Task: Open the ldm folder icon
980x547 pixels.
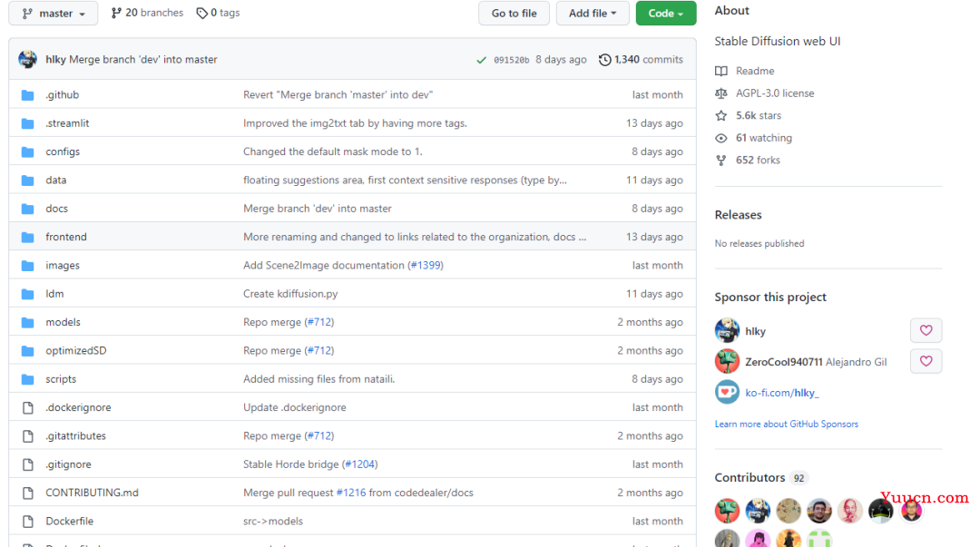Action: point(27,294)
